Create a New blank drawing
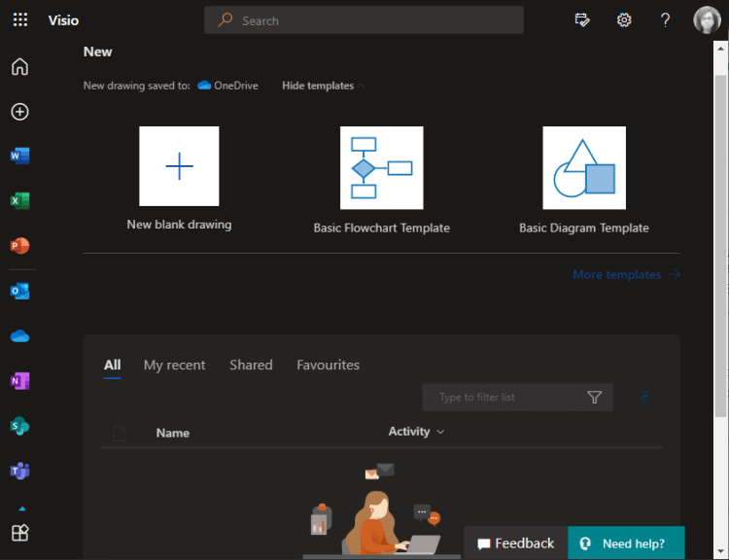Screen dimensions: 729x560 point(179,166)
